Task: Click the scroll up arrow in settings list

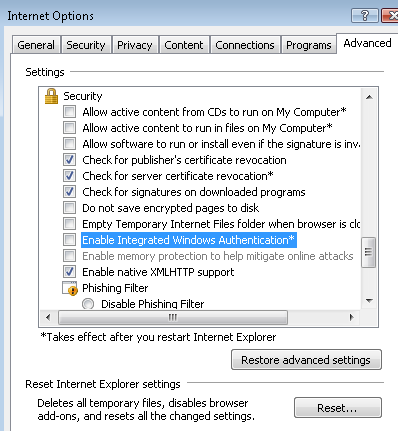Action: point(369,97)
